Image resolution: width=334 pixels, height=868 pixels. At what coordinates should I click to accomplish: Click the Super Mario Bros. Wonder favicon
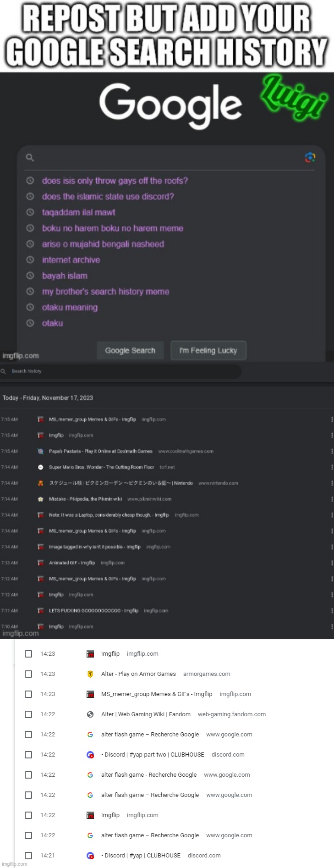(x=40, y=467)
